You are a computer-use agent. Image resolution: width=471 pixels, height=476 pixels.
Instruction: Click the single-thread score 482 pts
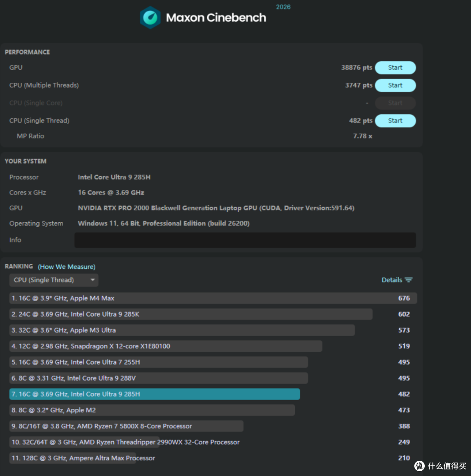click(361, 120)
